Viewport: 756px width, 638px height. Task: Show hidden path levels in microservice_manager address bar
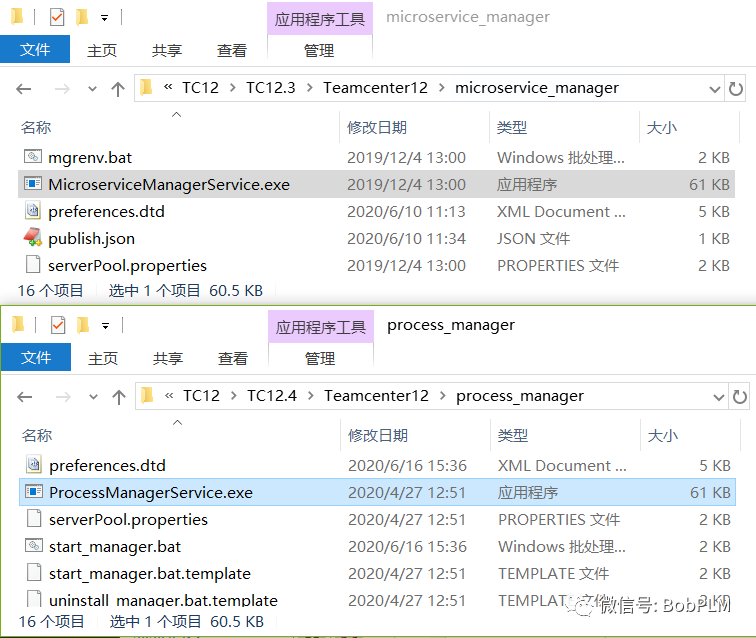pos(168,87)
